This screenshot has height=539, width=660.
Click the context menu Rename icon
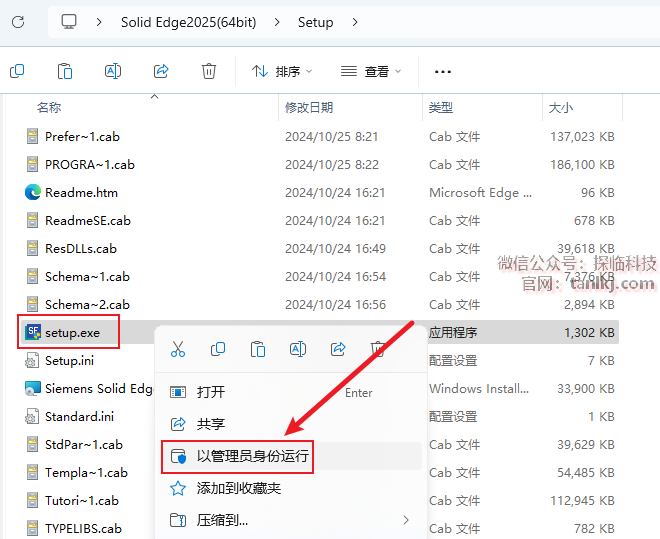click(x=298, y=349)
